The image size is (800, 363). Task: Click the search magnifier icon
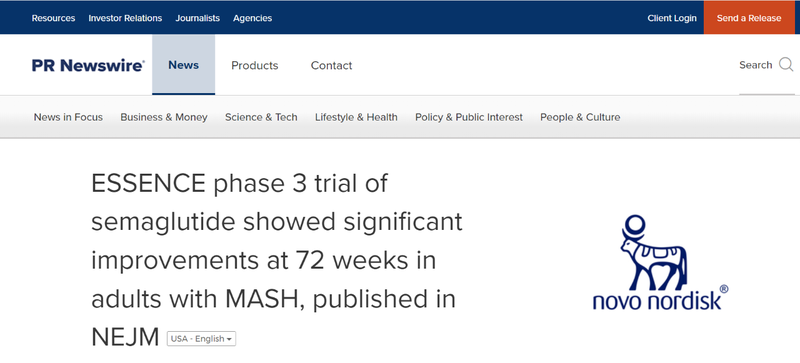pyautogui.click(x=786, y=65)
